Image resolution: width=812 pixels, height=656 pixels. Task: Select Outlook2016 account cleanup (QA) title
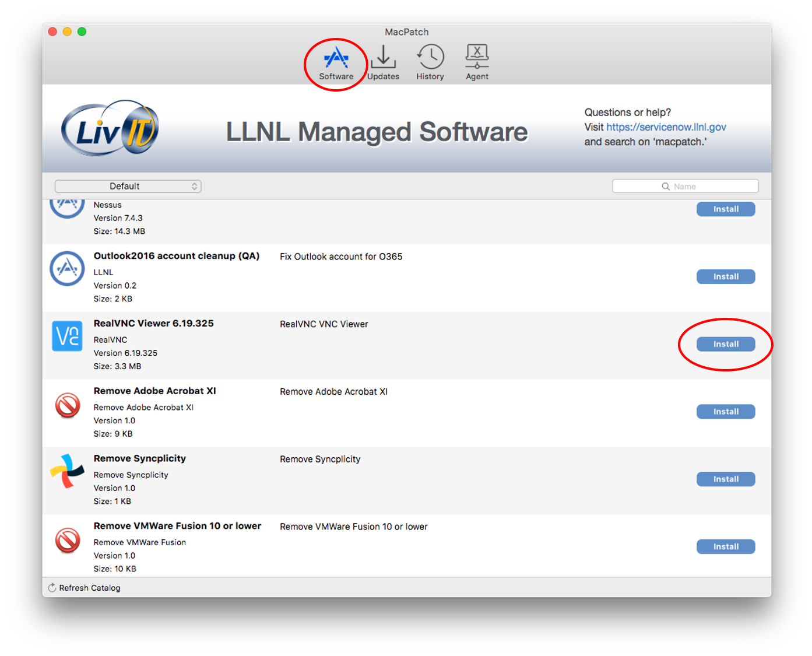point(177,256)
